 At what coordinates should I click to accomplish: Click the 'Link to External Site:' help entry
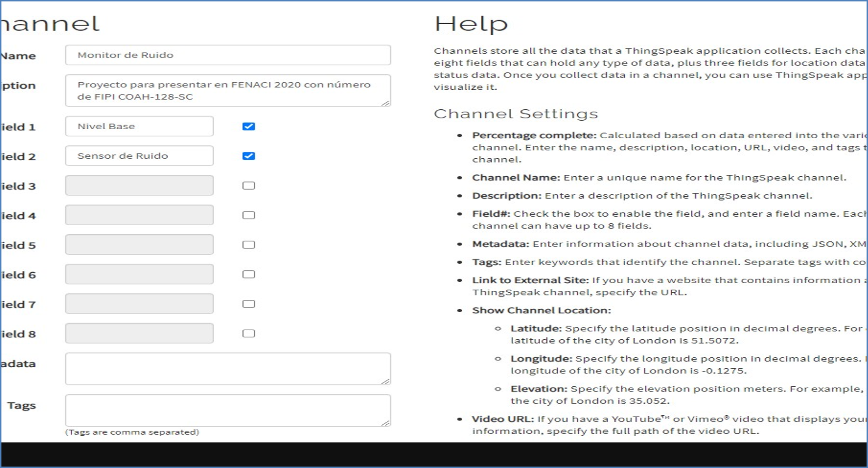pos(669,287)
